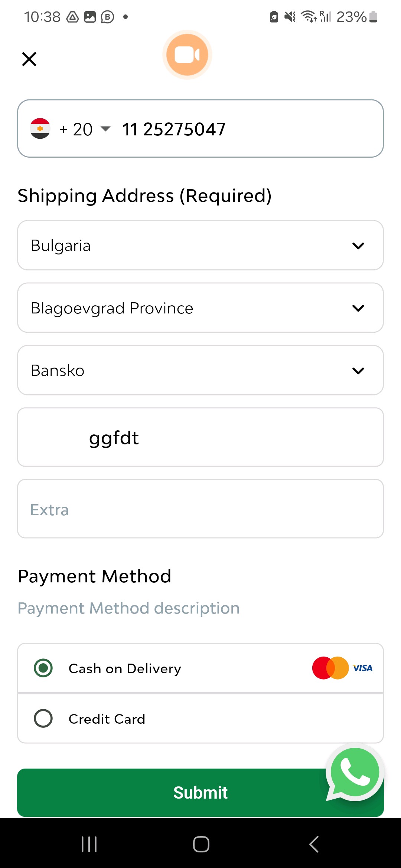The height and width of the screenshot is (868, 401).
Task: Tap the orange video call icon
Action: coord(187,55)
